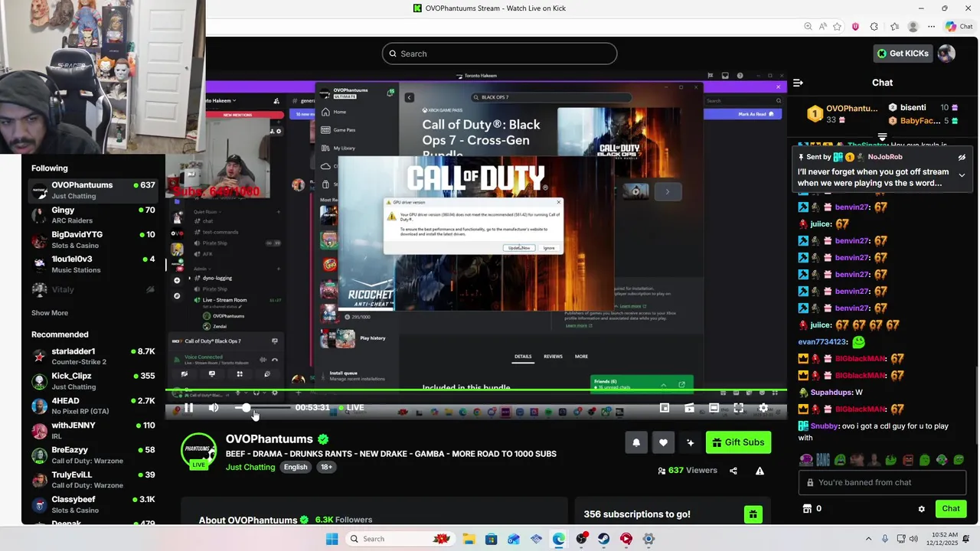The image size is (980, 551).
Task: Open the Copilot Chat button
Action: coord(959,26)
